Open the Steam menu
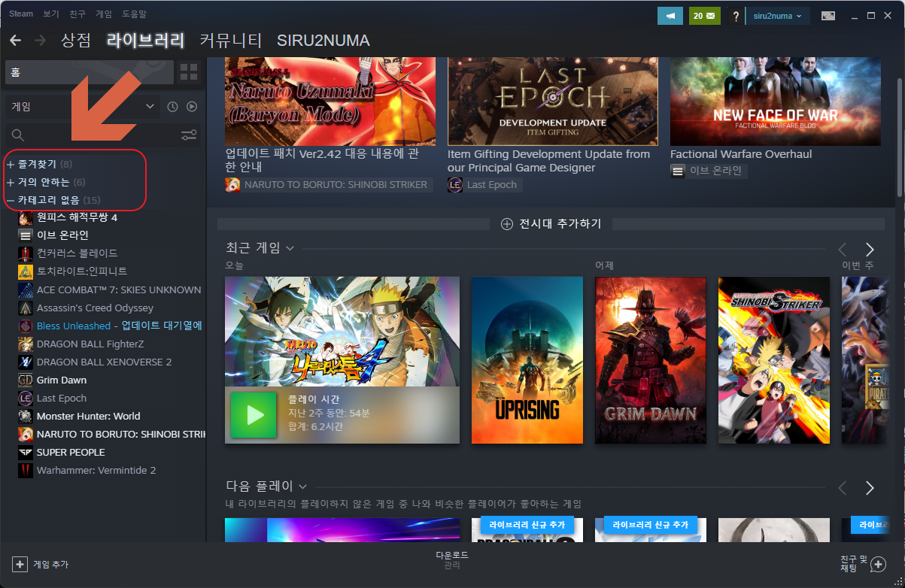905x588 pixels. [x=21, y=14]
